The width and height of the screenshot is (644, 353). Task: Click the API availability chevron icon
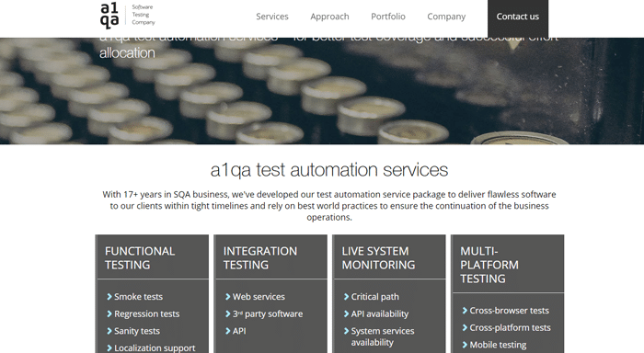tap(346, 313)
